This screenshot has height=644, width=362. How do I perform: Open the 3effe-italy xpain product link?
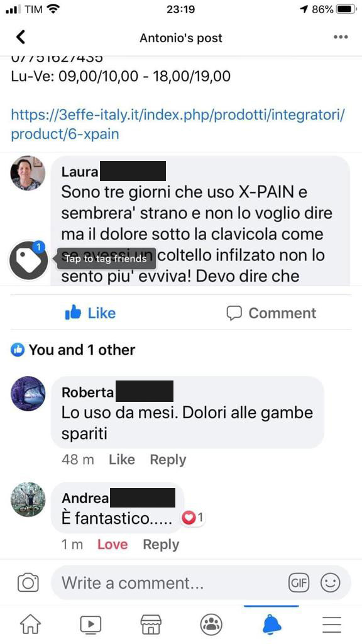click(177, 124)
